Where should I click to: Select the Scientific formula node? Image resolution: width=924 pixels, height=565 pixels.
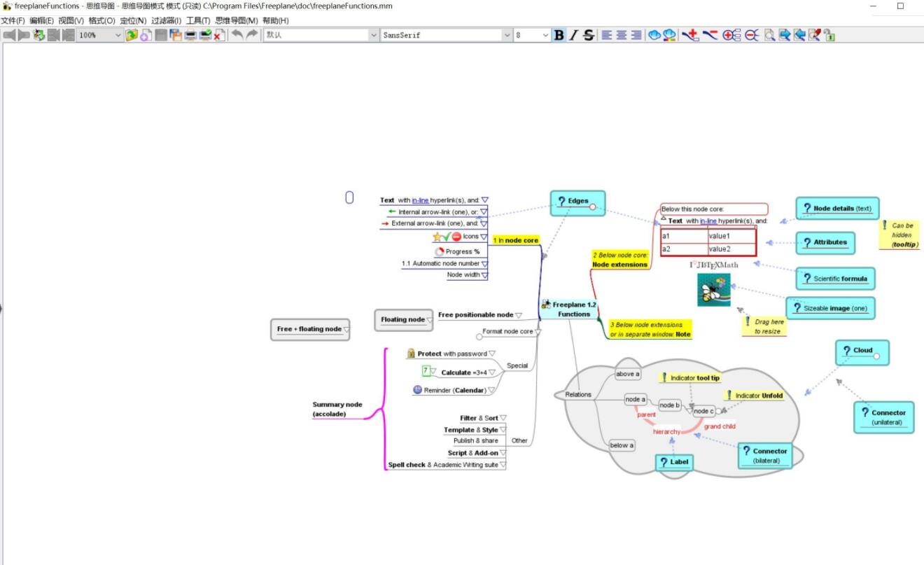point(835,279)
